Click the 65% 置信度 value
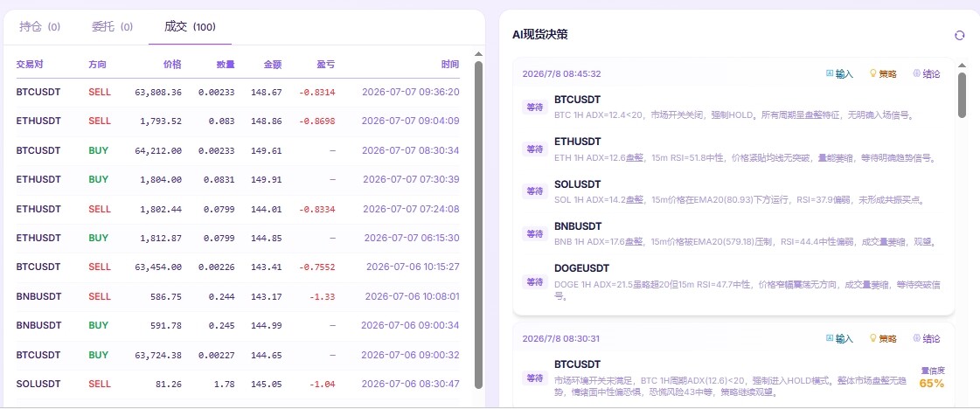 pyautogui.click(x=931, y=383)
